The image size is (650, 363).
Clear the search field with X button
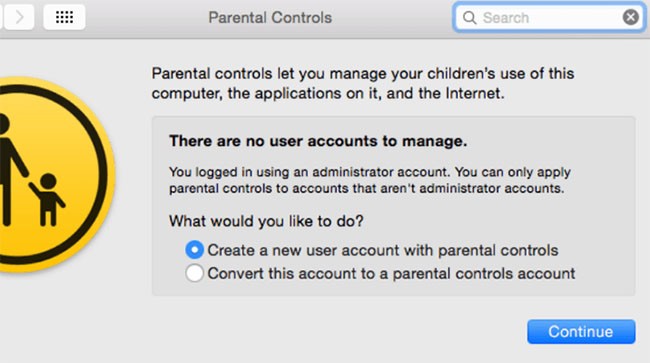(x=631, y=17)
